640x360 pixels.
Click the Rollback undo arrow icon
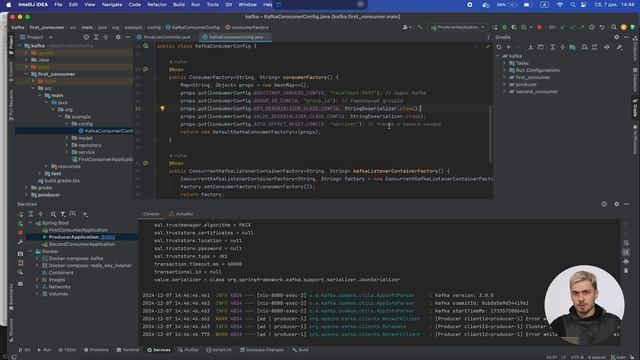point(602,27)
